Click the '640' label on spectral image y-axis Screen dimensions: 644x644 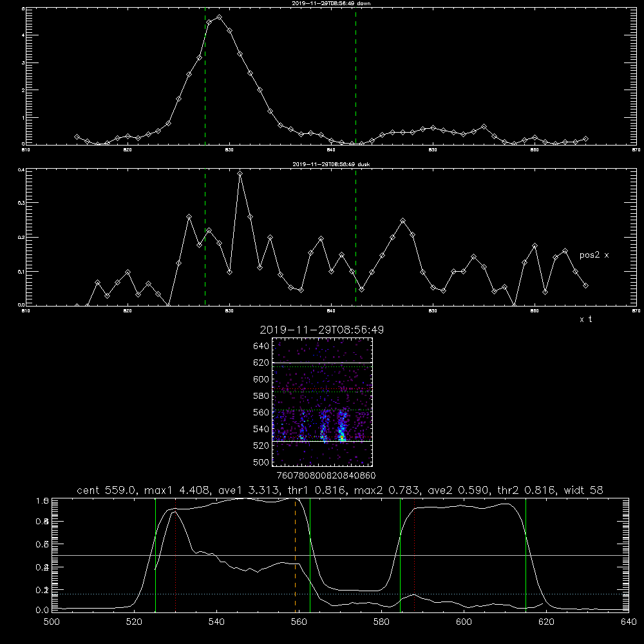click(261, 346)
